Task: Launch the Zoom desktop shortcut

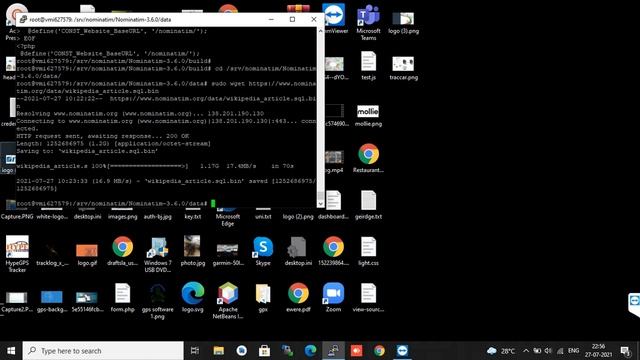Action: 333,298
